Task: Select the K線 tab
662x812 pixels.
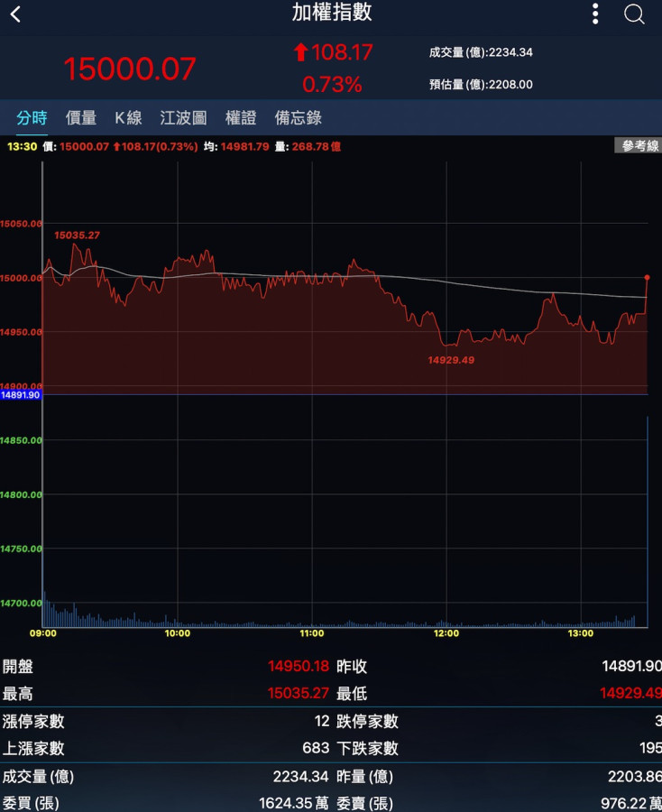Action: [x=128, y=117]
